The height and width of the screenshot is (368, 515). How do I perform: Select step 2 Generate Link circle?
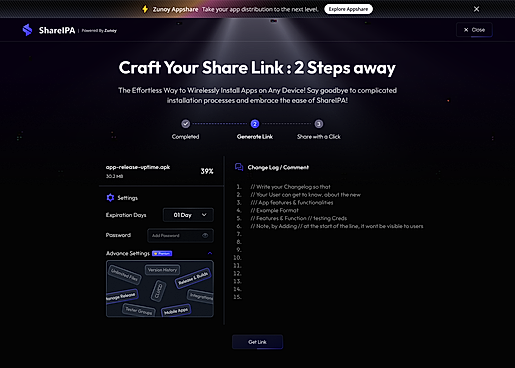(255, 124)
